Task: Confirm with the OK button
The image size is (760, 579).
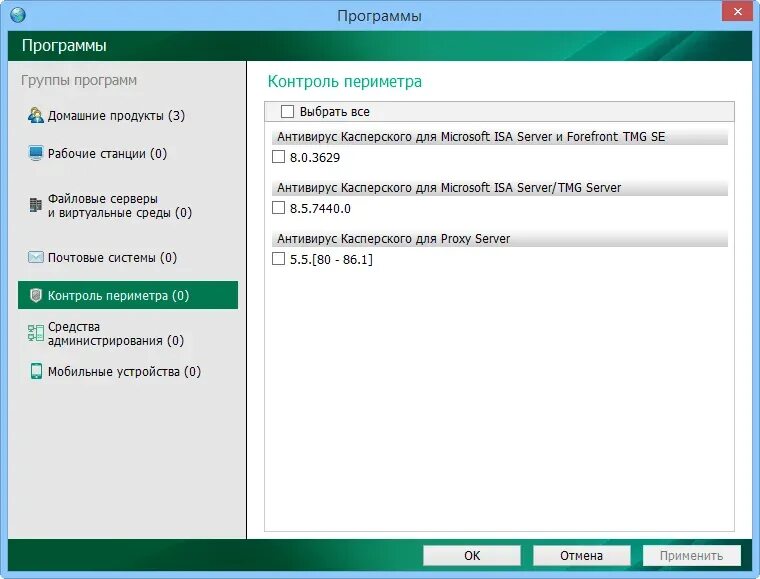Action: point(472,555)
